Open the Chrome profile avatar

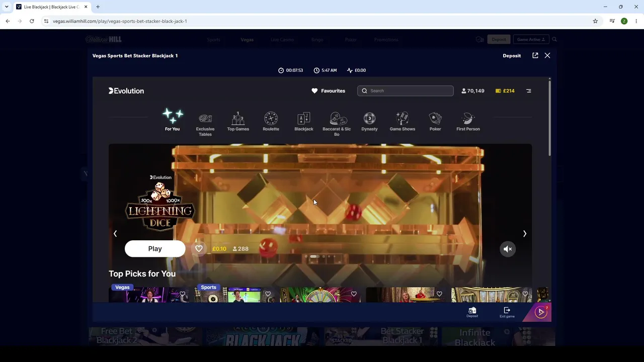click(x=624, y=21)
